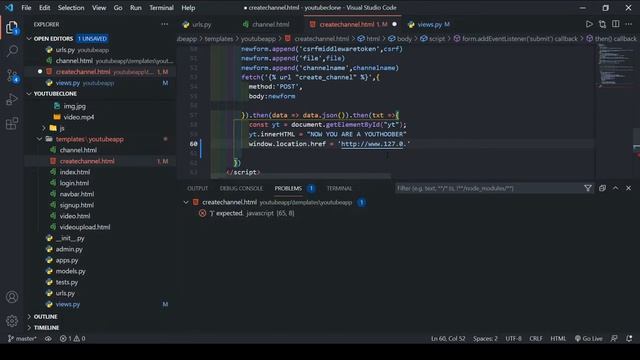
Task: Open signup.html in file tree
Action: tap(76, 205)
